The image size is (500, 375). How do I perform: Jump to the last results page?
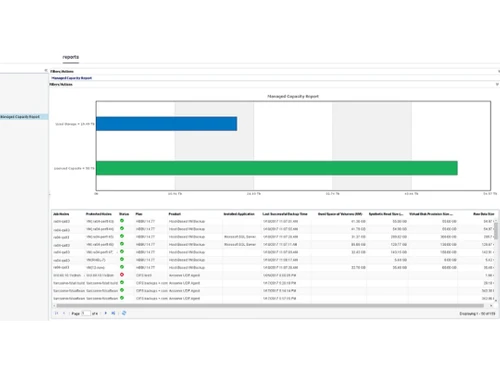tap(113, 313)
